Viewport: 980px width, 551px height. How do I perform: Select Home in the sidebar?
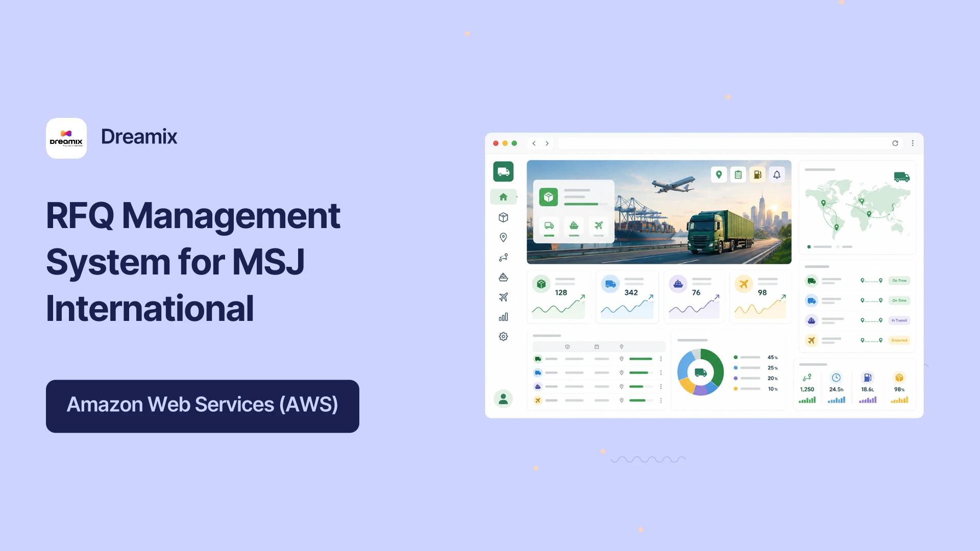click(503, 197)
